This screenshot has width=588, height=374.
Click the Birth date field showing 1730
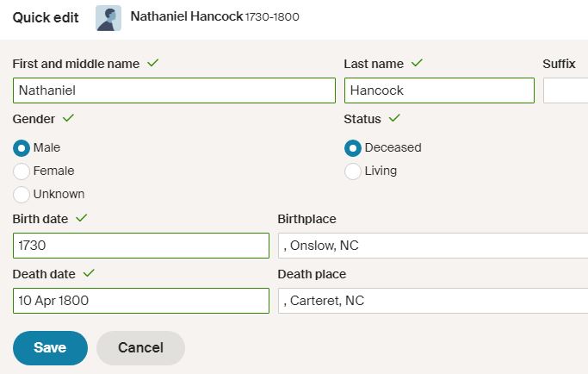[141, 246]
